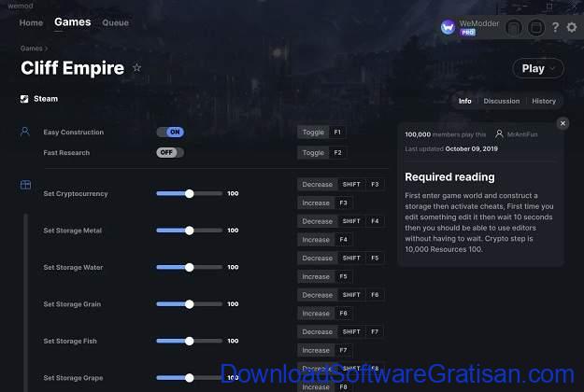Screen dimensions: 584x392
Task: Click the Set Storage Metal value 100
Action: [x=234, y=231]
